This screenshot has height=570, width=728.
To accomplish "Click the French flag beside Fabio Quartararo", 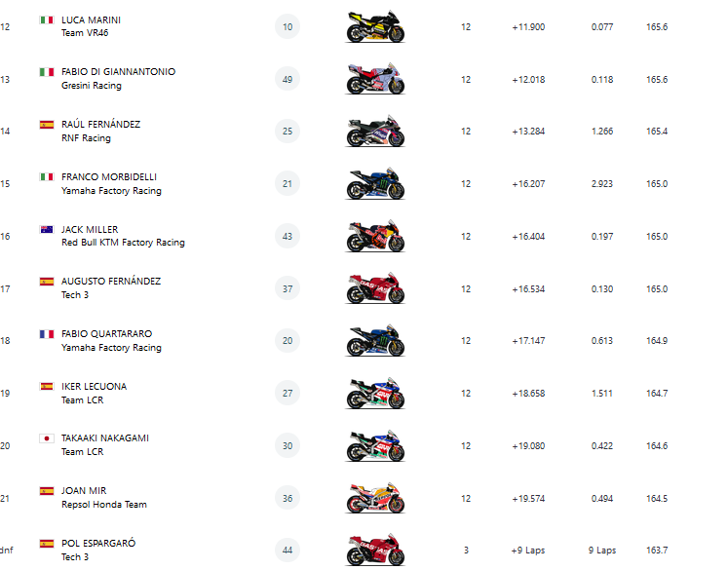I will click(x=46, y=334).
